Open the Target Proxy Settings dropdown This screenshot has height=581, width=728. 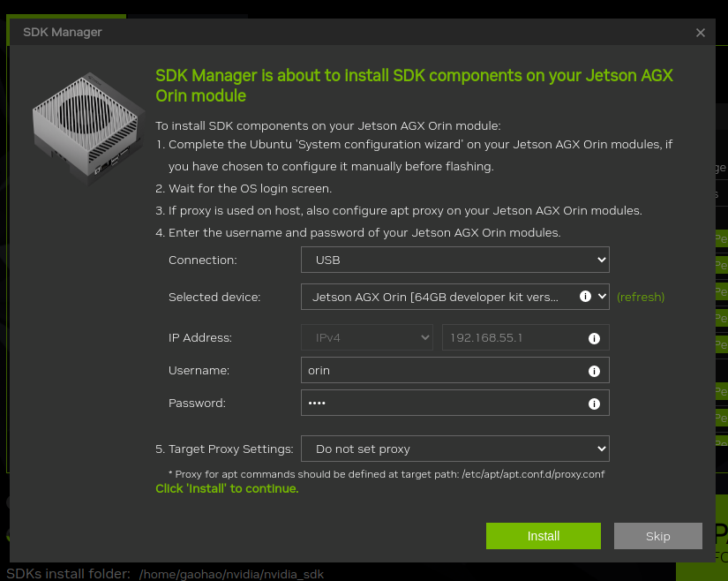point(455,449)
